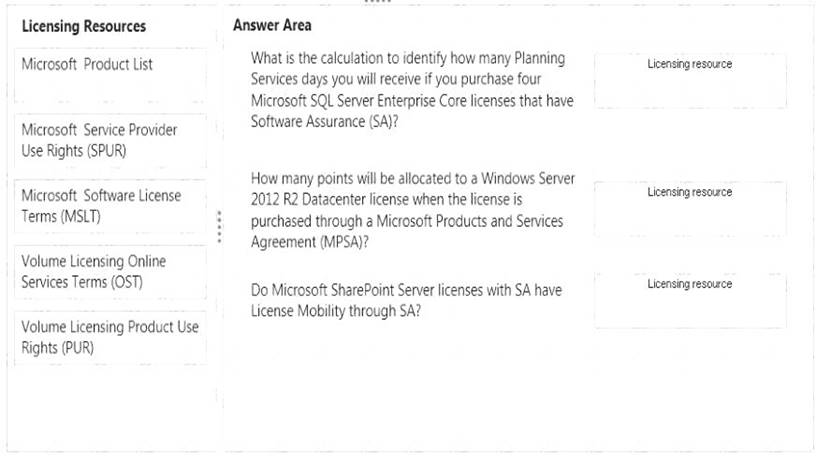
Task: Choose Microsoft Software License Terms (MSLT) tile
Action: tap(110, 206)
